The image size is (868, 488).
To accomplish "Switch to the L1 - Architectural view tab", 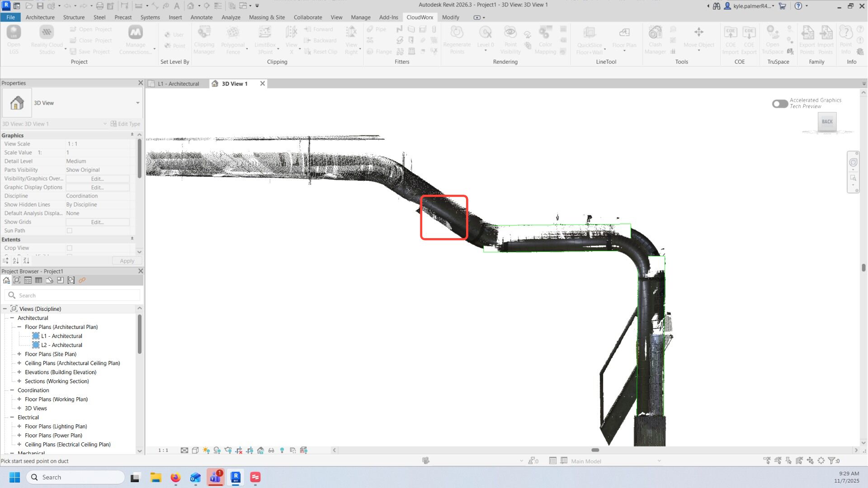I will click(178, 84).
